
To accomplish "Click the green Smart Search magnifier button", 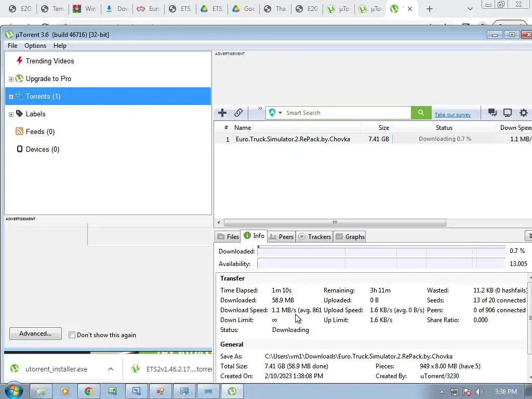I will 421,113.
